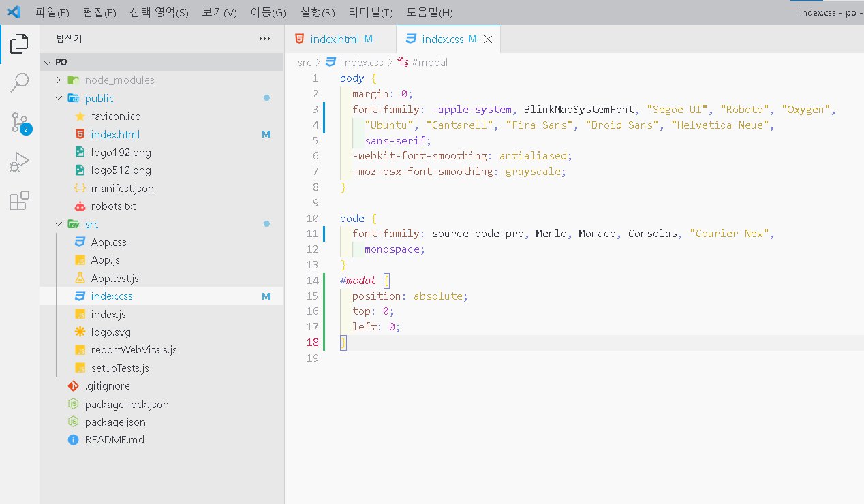Screen dimensions: 864x504
Task: Click 'sans-serif;' in the code editor
Action: coord(398,141)
